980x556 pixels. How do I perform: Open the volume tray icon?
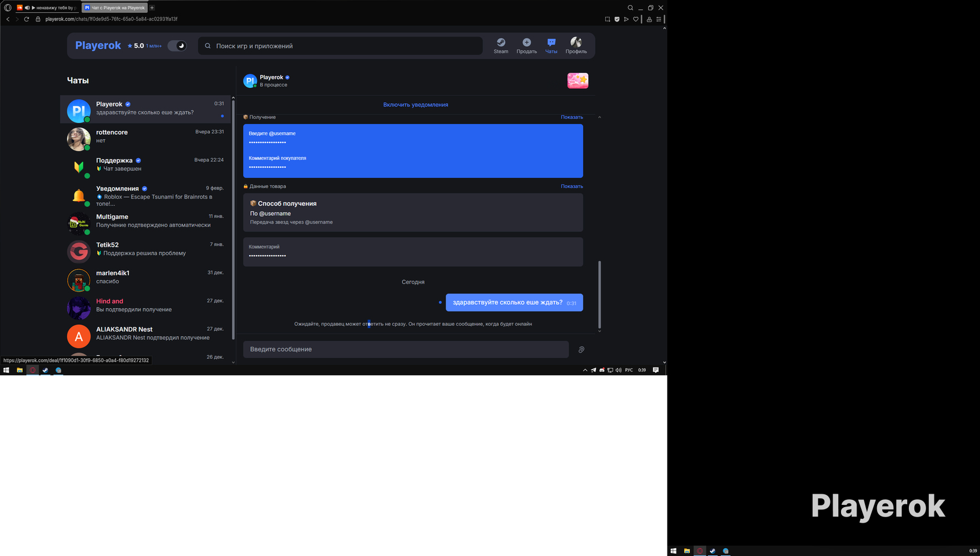pyautogui.click(x=618, y=370)
